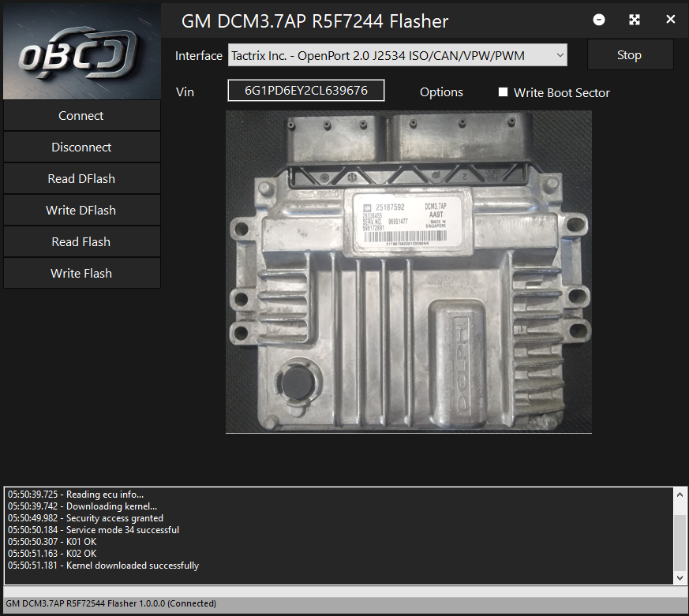Click the Vin number input field
The height and width of the screenshot is (616, 689).
(x=306, y=91)
